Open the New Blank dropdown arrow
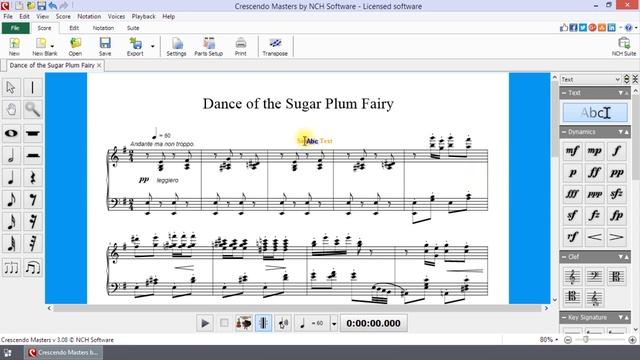640x360 pixels. (x=52, y=46)
